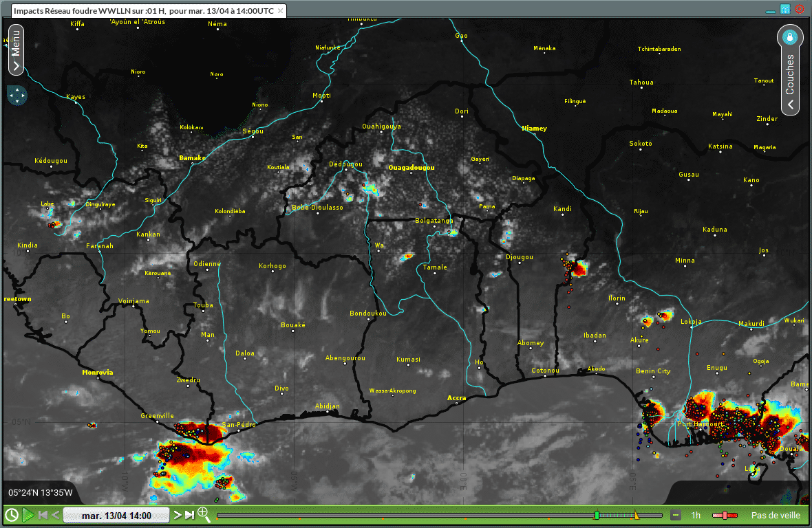Advance to the next time step

click(x=177, y=515)
